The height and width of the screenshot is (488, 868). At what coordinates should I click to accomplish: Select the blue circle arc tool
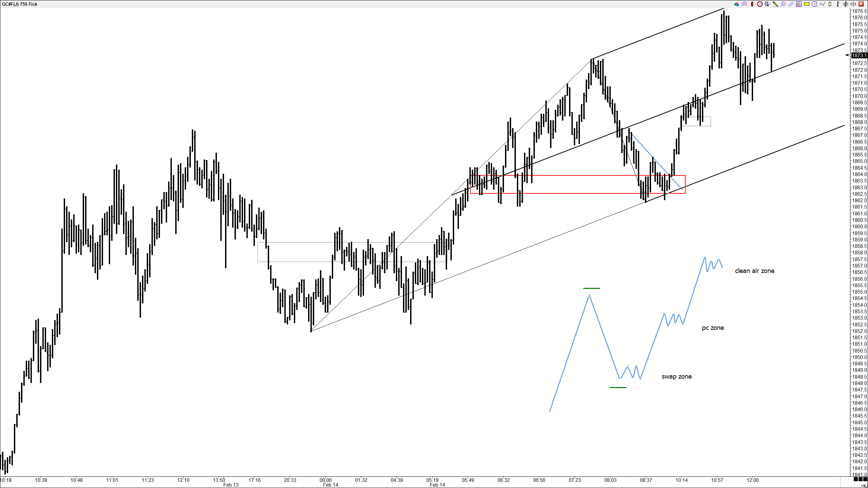click(814, 4)
